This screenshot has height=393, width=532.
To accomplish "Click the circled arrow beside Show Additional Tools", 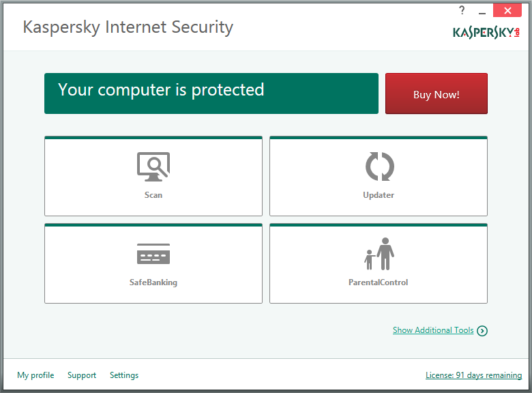I will click(482, 331).
